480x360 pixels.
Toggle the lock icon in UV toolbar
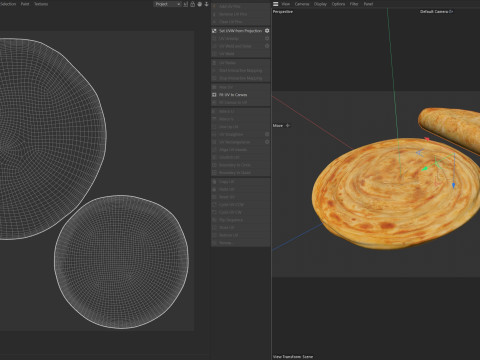pyautogui.click(x=193, y=4)
